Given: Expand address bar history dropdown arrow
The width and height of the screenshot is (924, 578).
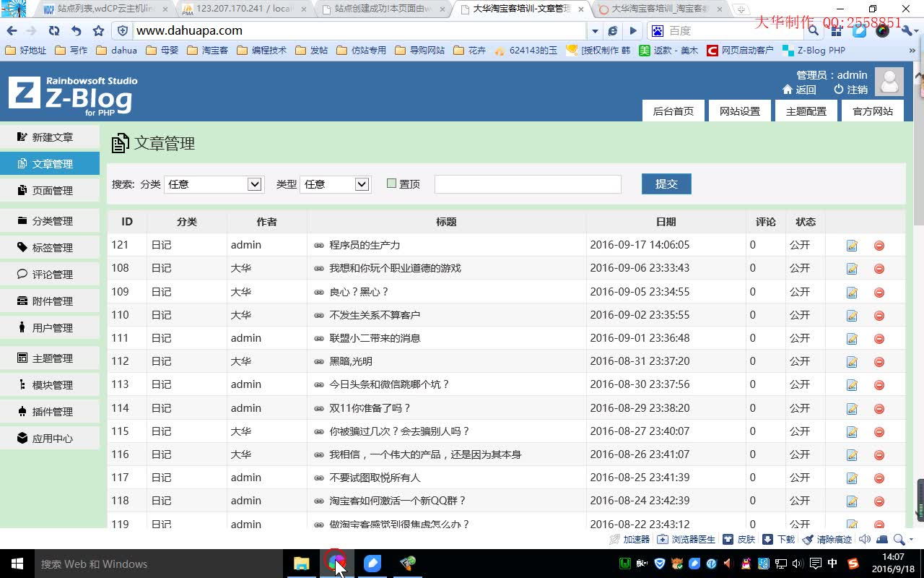Looking at the screenshot, I should (x=595, y=31).
